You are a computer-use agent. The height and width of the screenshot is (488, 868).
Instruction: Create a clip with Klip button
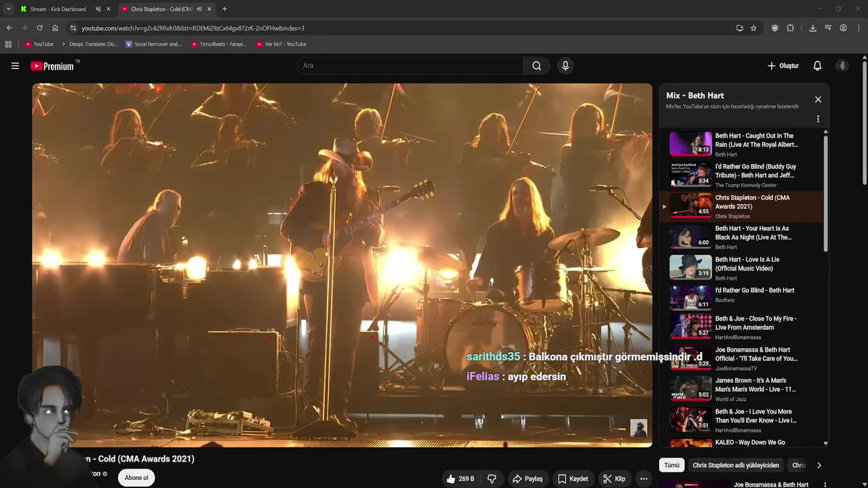614,479
